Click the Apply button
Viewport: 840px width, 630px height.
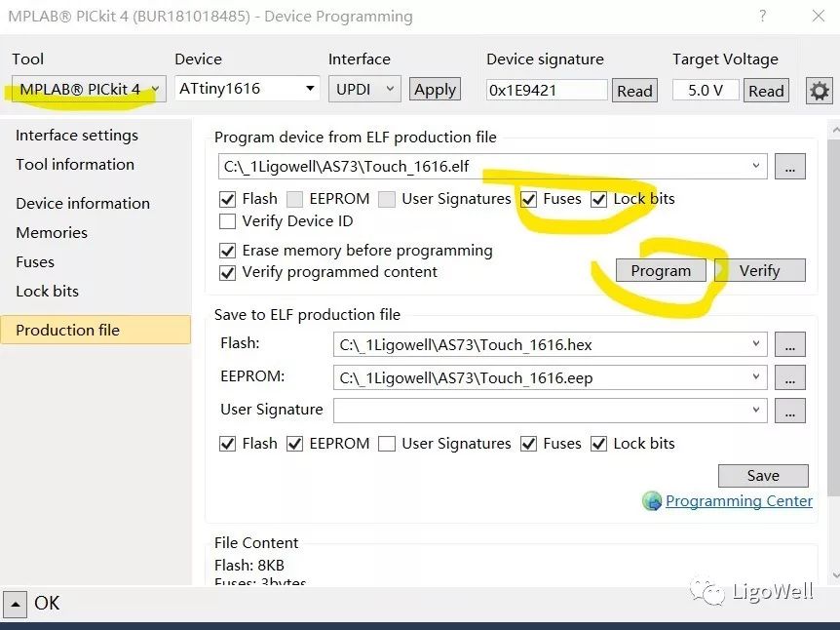pyautogui.click(x=435, y=90)
